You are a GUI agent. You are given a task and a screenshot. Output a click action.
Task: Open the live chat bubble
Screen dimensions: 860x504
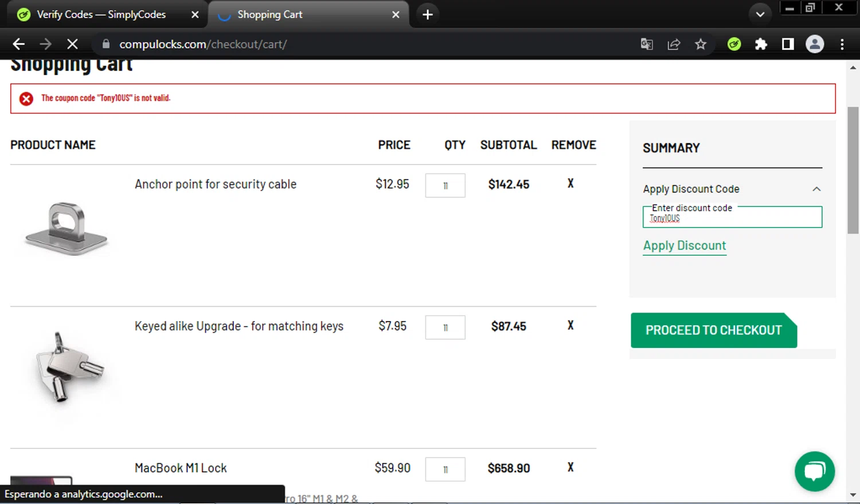(815, 471)
